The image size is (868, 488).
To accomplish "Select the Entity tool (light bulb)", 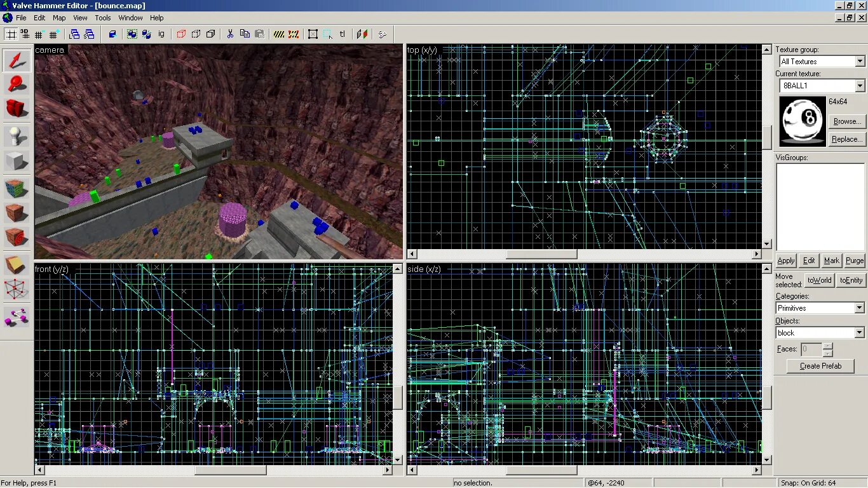I will 17,136.
